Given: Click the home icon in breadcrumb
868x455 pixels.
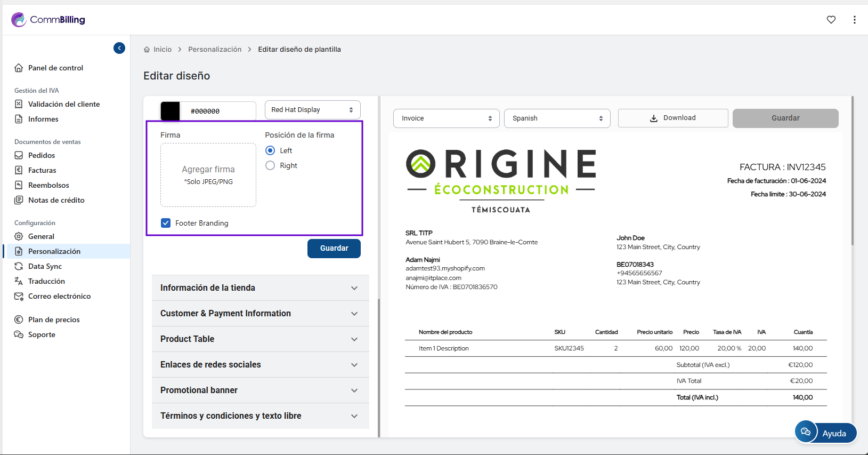Looking at the screenshot, I should click(147, 50).
